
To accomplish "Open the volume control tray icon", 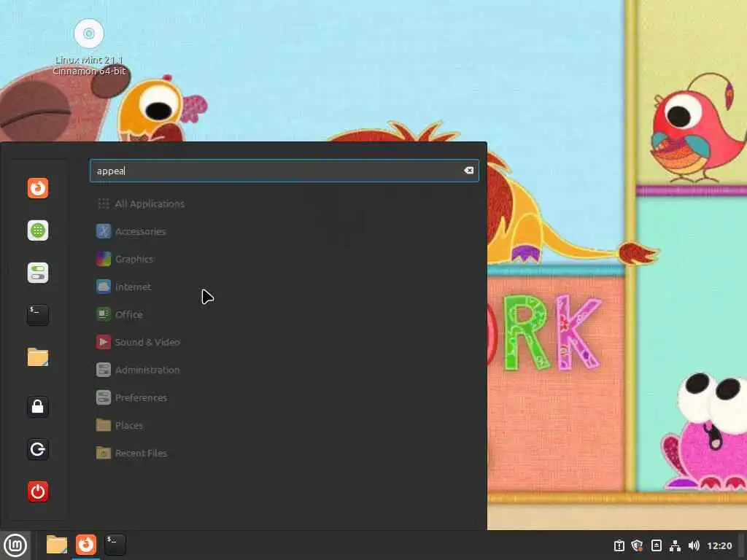I will coord(694,545).
